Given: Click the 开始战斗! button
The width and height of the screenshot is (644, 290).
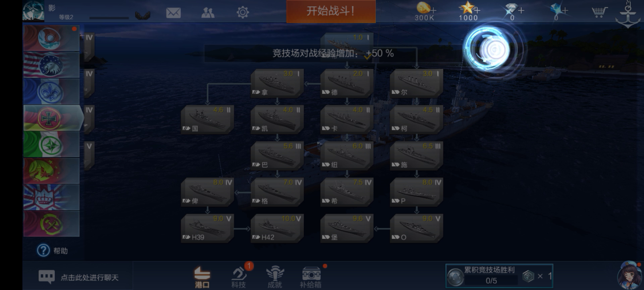Looking at the screenshot, I should [x=331, y=11].
